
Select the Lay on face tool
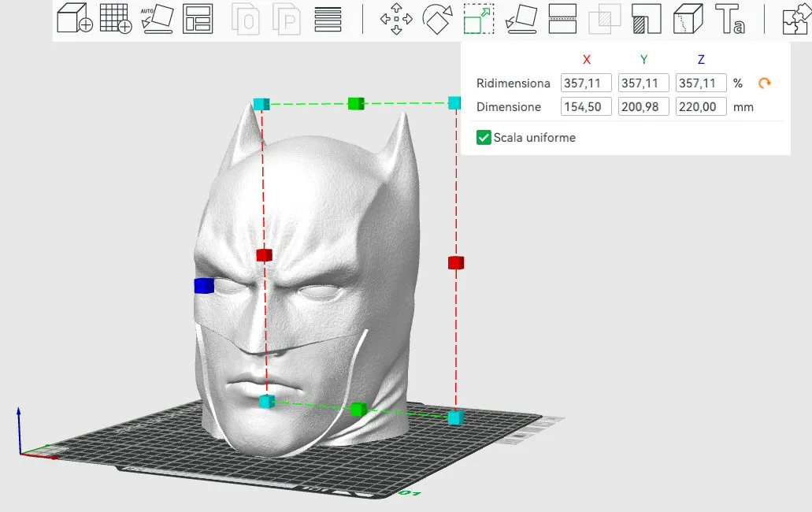(x=521, y=19)
